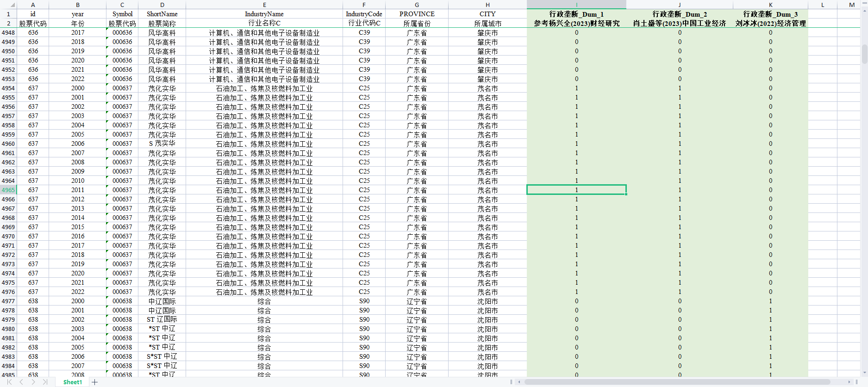Select column K header
The height and width of the screenshot is (387, 868).
coord(771,5)
